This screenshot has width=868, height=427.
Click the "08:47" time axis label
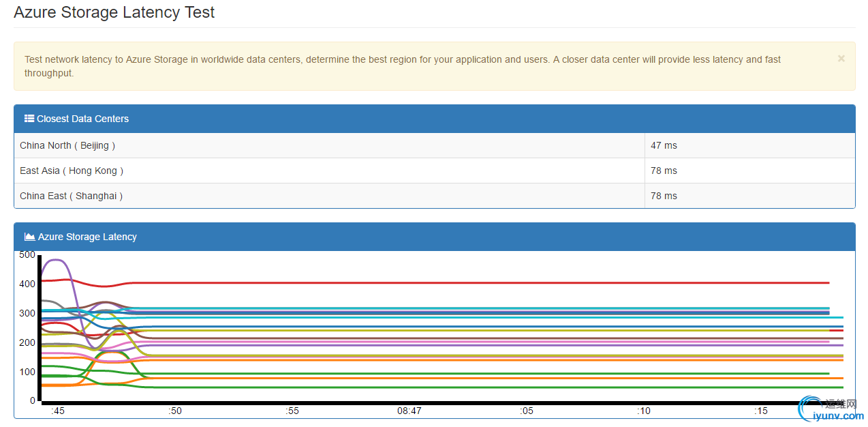pyautogui.click(x=409, y=411)
